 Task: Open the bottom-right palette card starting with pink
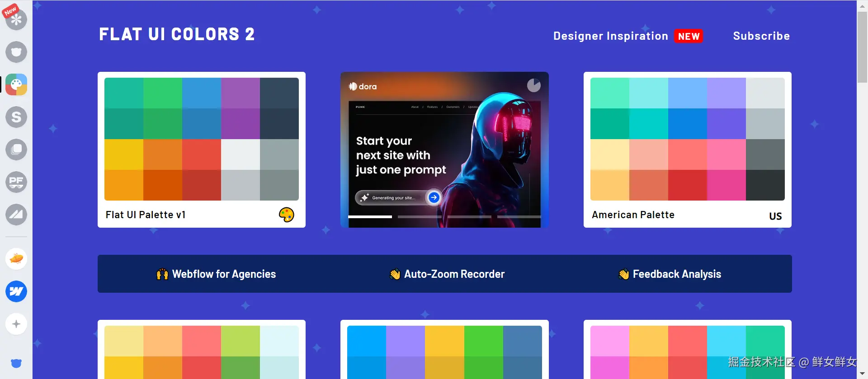pos(688,350)
